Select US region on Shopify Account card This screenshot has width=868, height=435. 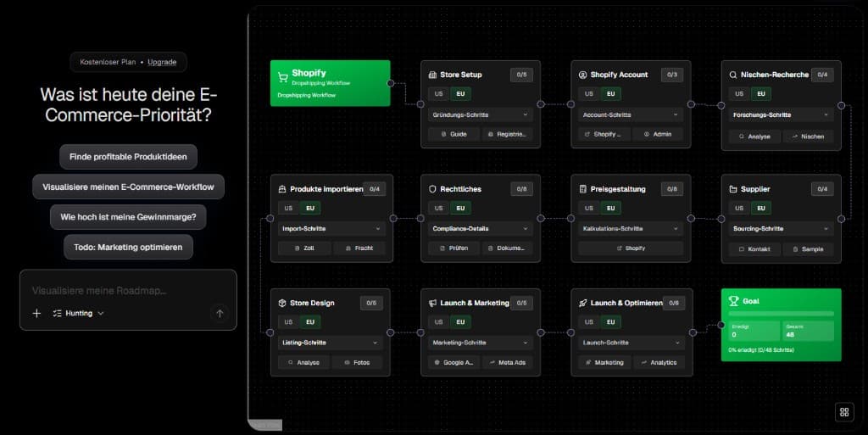[589, 94]
